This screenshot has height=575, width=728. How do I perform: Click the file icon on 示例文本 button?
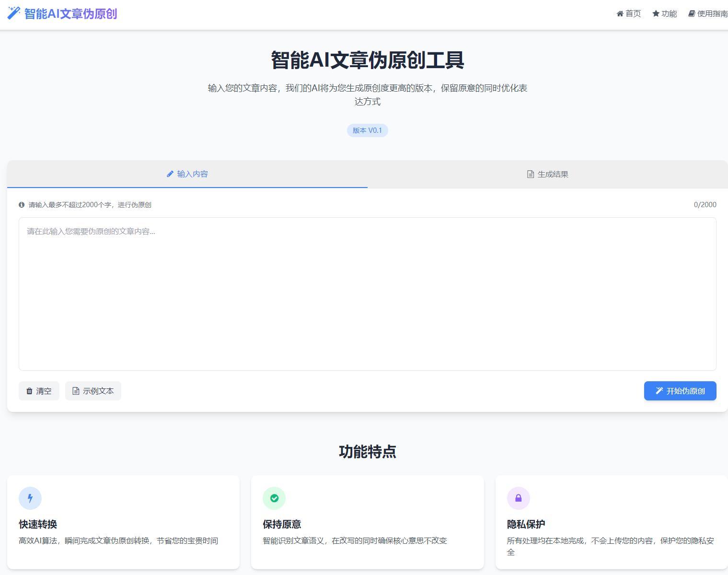click(76, 391)
